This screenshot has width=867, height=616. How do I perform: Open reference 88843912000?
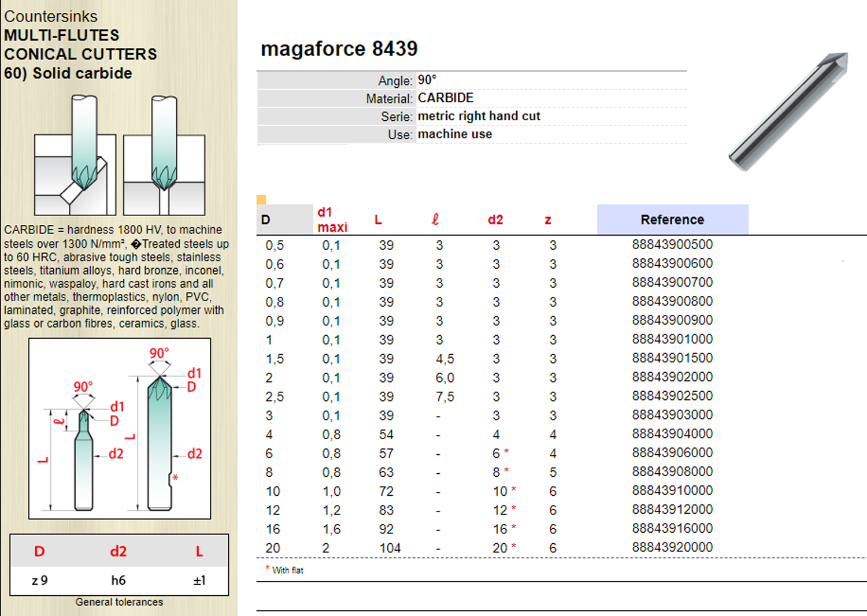pos(672,509)
